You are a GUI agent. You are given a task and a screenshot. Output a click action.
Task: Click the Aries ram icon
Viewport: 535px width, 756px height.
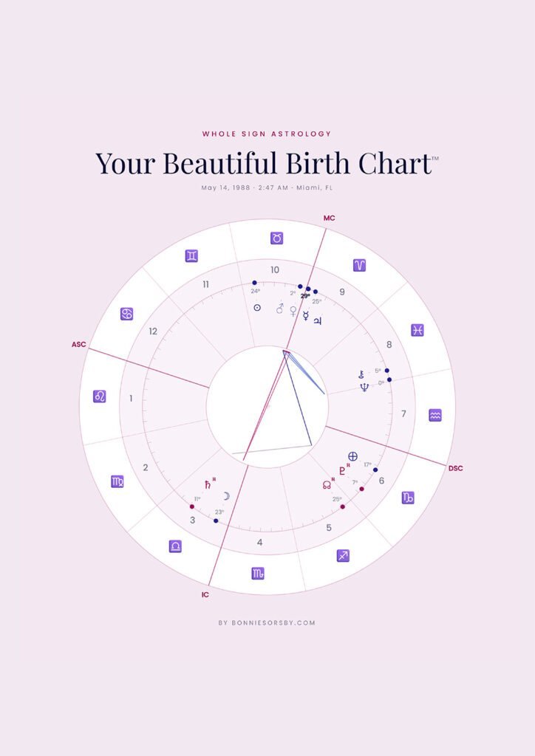[359, 265]
